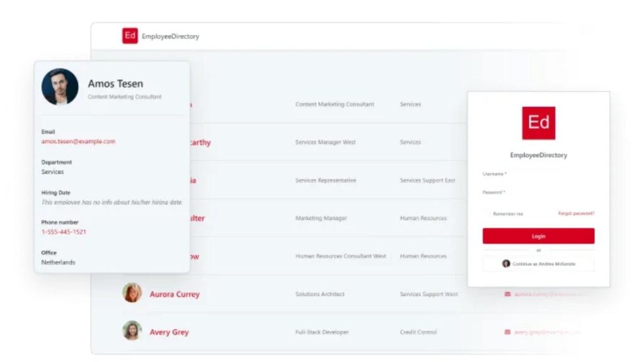Click Aurora Currey's avatar picture
Viewport: 644px width, 362px height.
(x=131, y=293)
